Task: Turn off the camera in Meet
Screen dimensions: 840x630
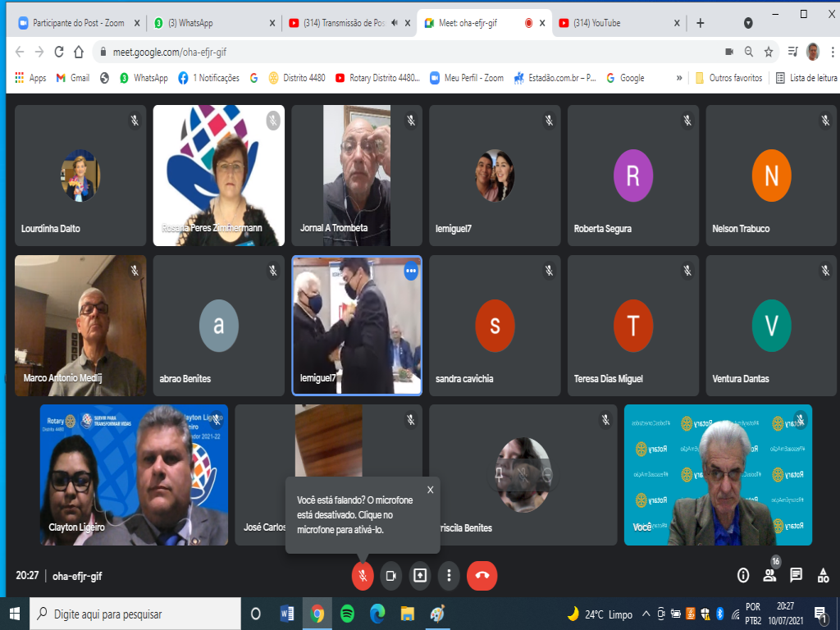Action: pyautogui.click(x=391, y=575)
